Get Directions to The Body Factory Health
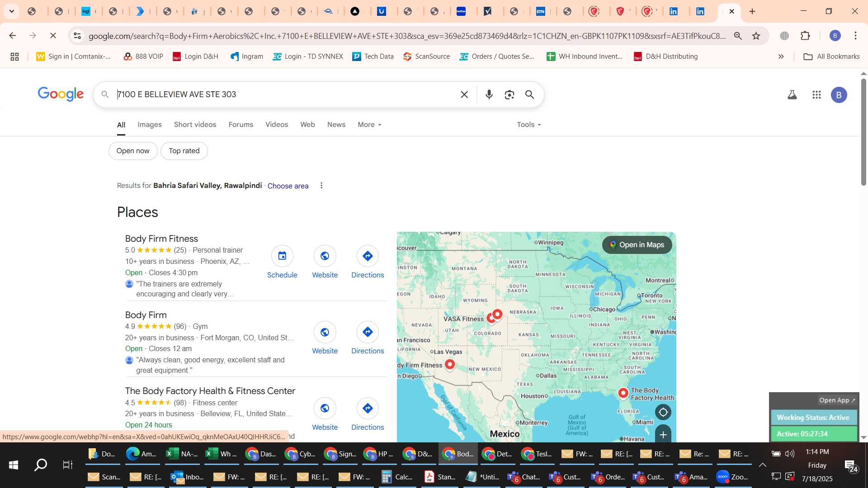This screenshot has width=868, height=488. tap(368, 408)
